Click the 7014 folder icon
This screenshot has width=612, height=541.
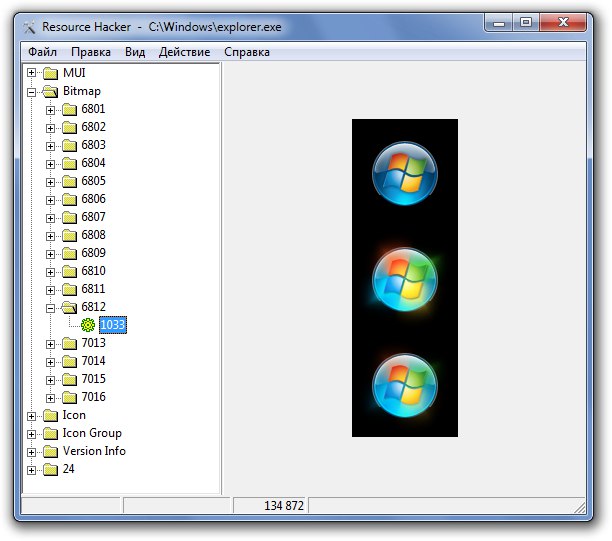point(69,361)
